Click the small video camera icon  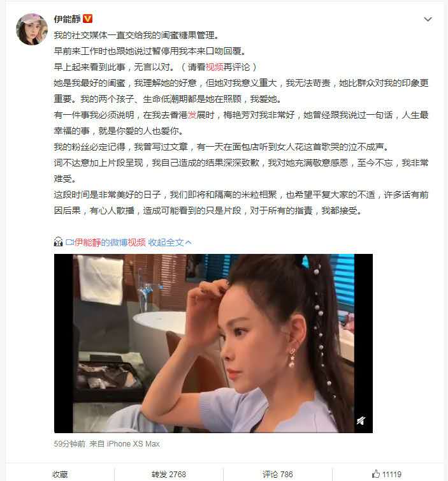pos(69,242)
